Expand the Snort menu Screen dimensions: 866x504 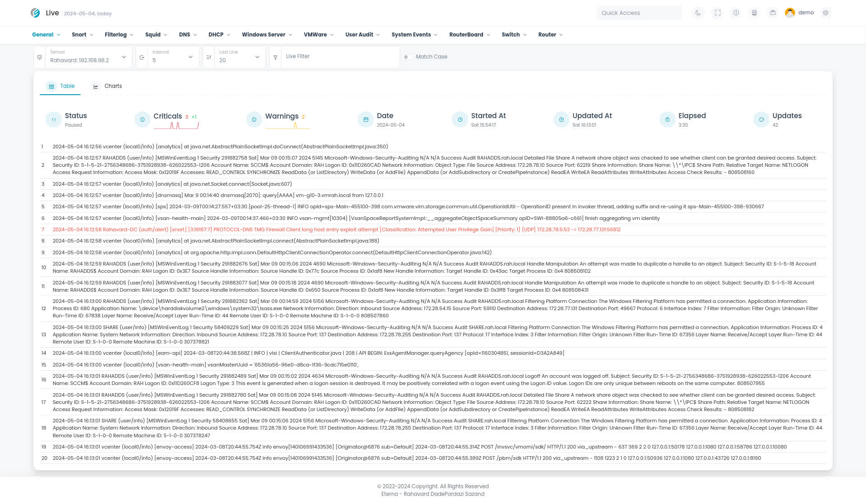(x=83, y=35)
